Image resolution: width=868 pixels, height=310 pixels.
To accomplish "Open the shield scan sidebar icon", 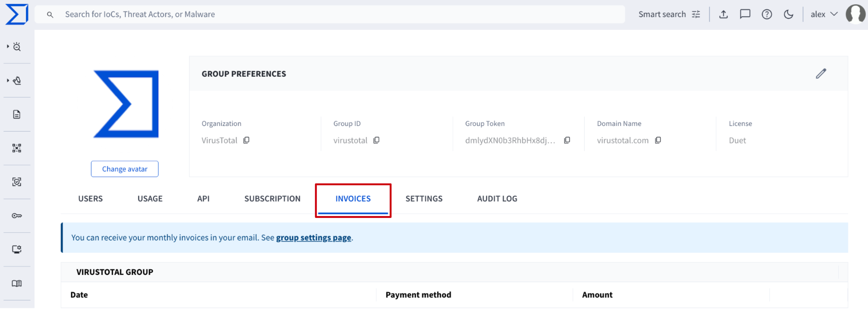I will coord(17,182).
